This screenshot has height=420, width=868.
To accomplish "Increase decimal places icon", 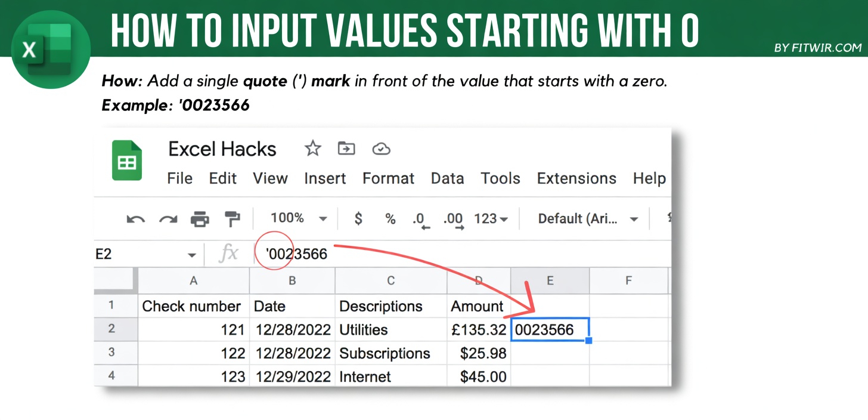I will [453, 219].
